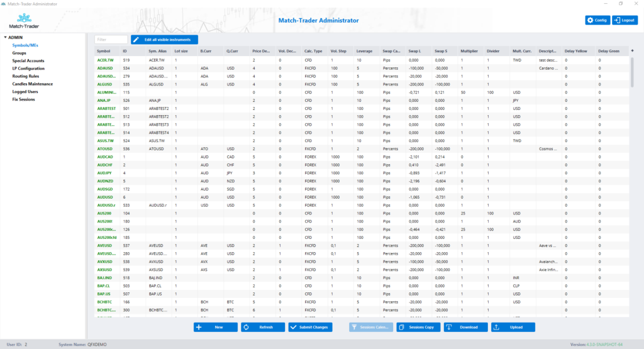Click the Match-Trader logo in the header
This screenshot has width=644, height=349.
pos(24,21)
